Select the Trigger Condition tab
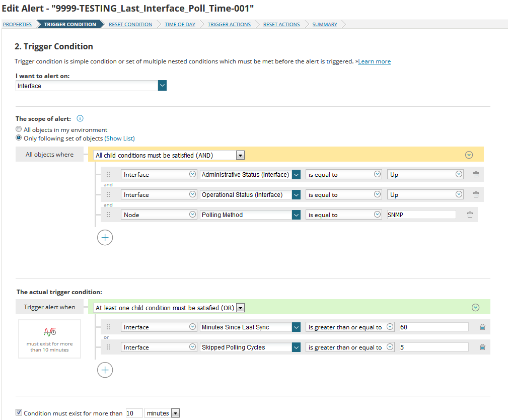 coord(70,24)
